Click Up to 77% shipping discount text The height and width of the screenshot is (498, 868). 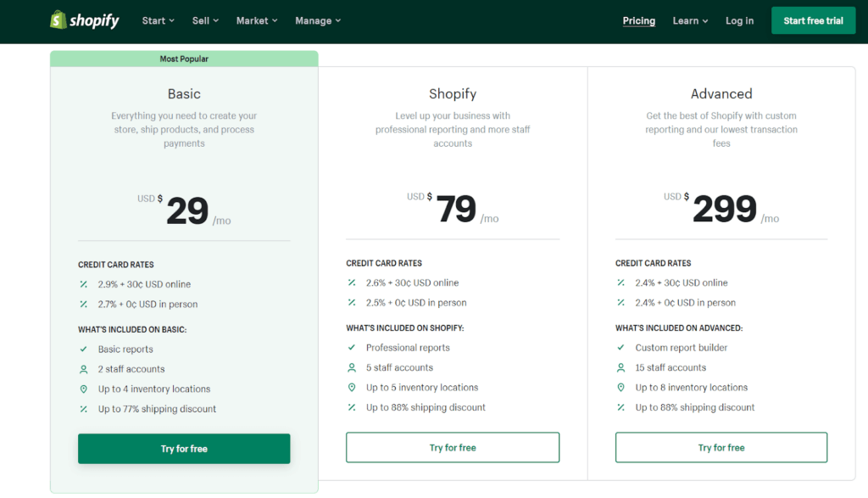[157, 409]
